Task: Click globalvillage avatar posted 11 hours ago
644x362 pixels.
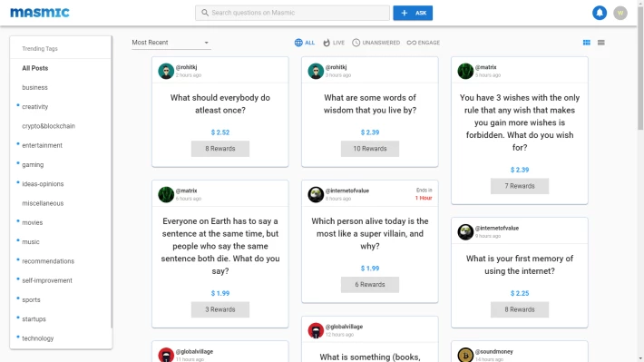Action: coord(166,355)
